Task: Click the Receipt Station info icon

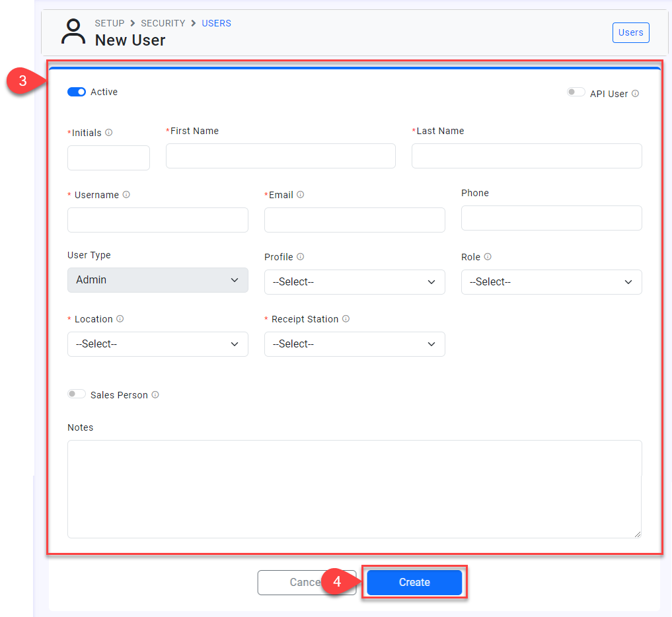Action: pyautogui.click(x=346, y=319)
